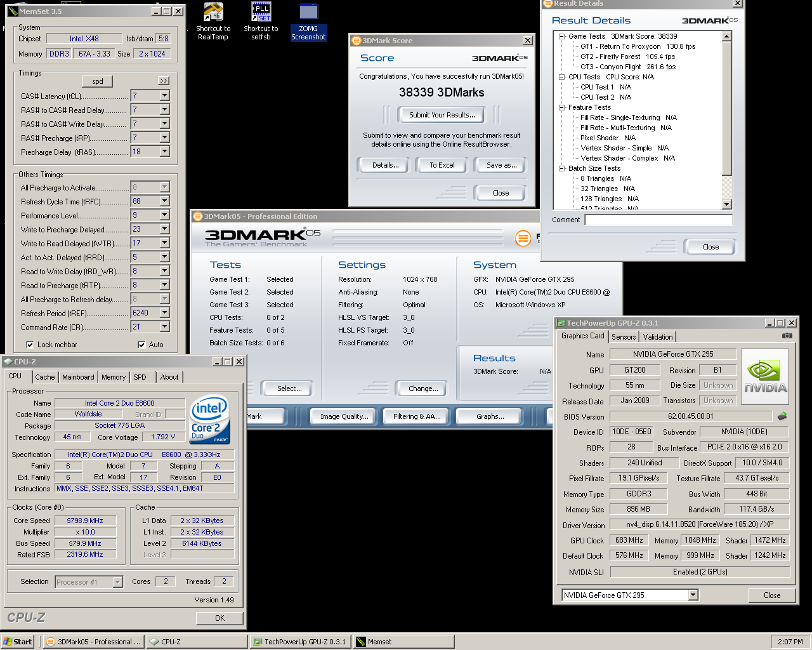Collapse the Game Tests tree node

point(562,36)
